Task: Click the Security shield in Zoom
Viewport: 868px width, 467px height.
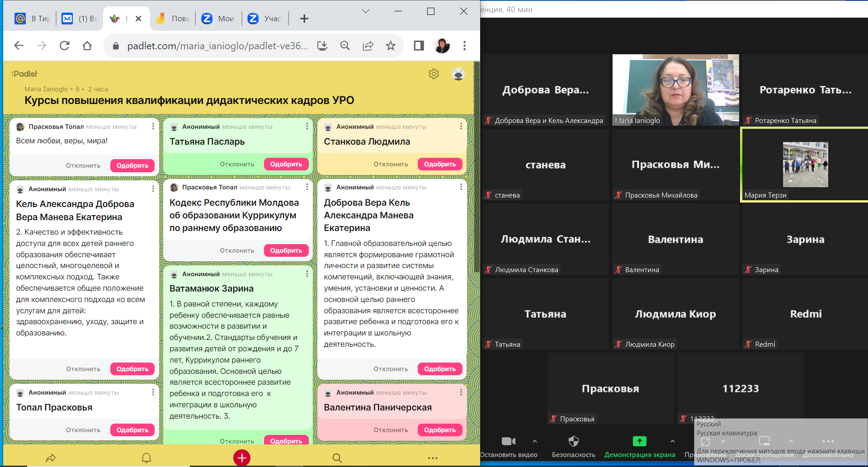Action: click(x=573, y=441)
